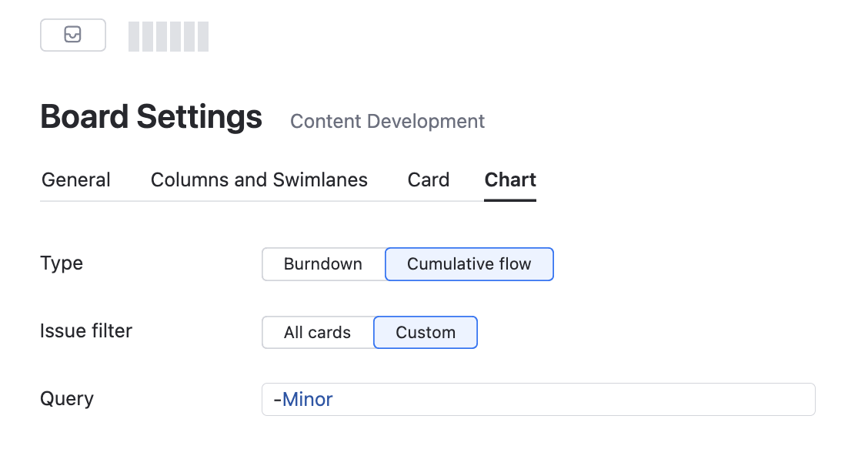Click the last gray loading placeholder bar

pos(202,37)
